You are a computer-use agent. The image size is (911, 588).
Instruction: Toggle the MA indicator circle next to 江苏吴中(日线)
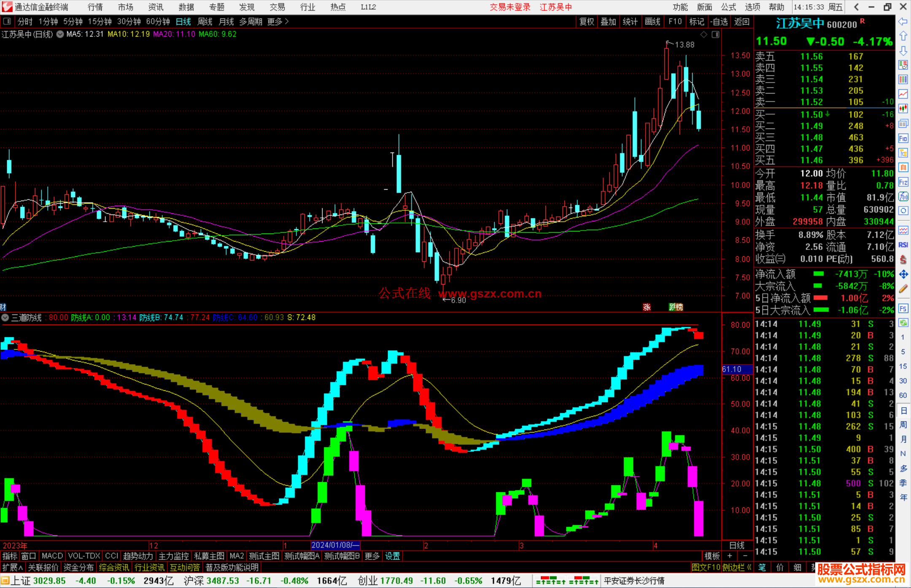[60, 34]
